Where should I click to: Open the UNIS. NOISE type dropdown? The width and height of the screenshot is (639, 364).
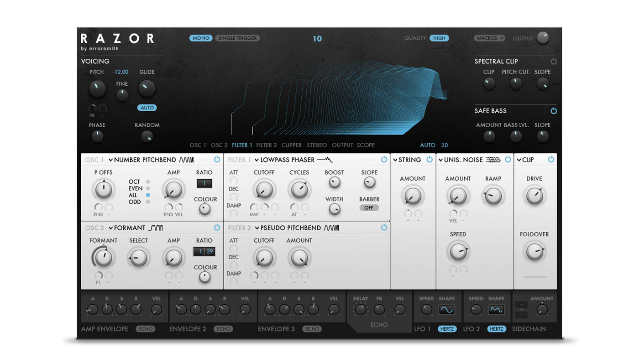point(461,160)
